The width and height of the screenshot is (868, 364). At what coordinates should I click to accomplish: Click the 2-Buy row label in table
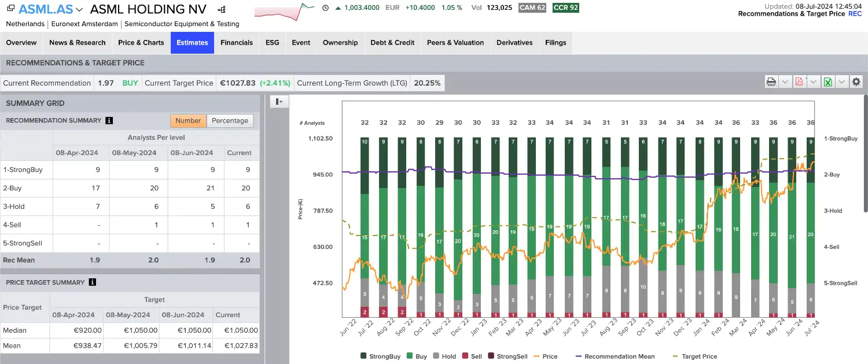(x=13, y=188)
